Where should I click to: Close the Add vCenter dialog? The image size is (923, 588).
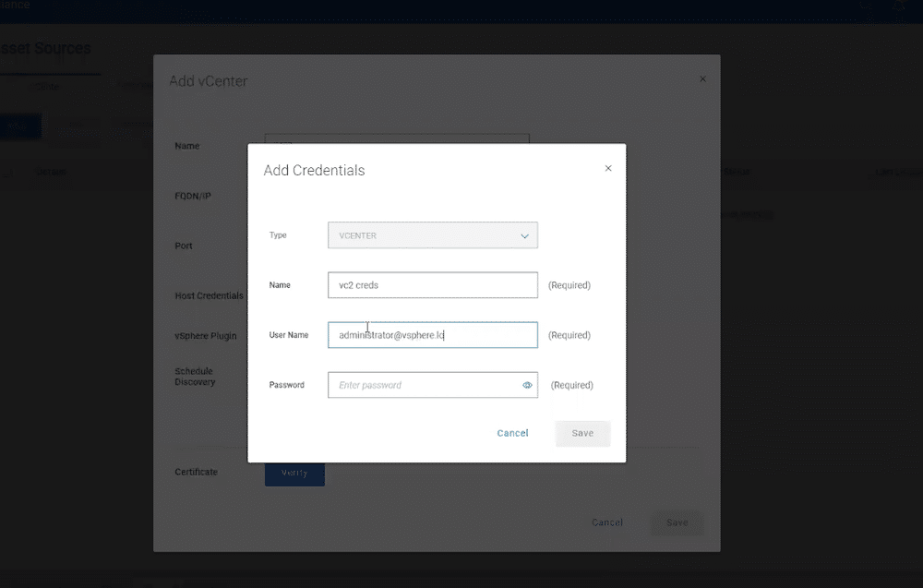coord(702,78)
